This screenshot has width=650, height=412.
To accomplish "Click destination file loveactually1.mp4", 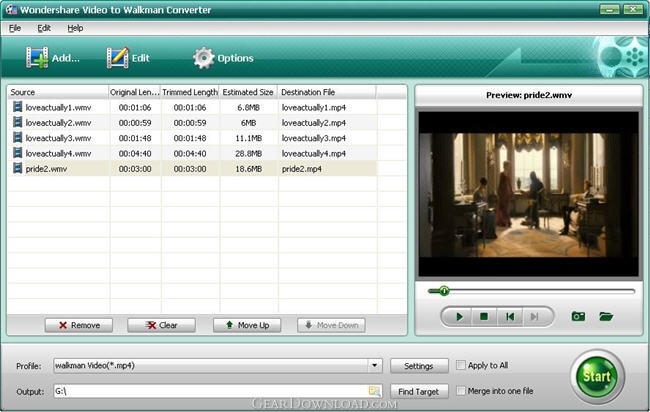I will point(314,107).
